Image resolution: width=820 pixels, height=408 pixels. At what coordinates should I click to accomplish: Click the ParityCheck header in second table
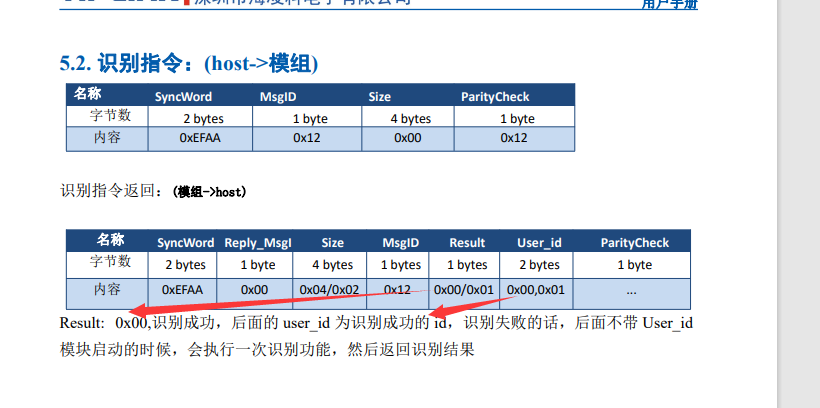634,243
